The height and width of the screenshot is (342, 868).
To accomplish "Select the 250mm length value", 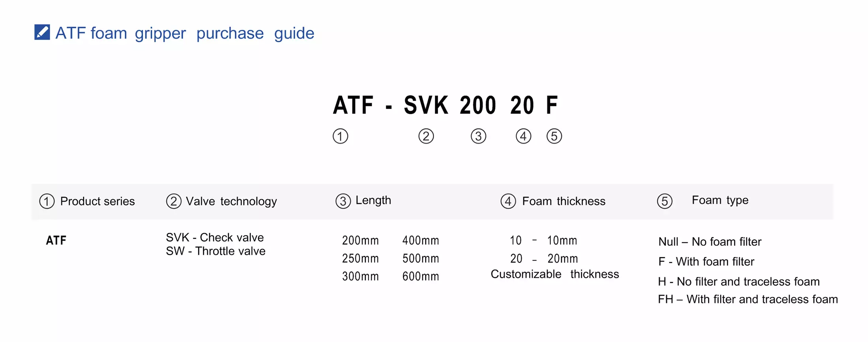I will pos(360,259).
